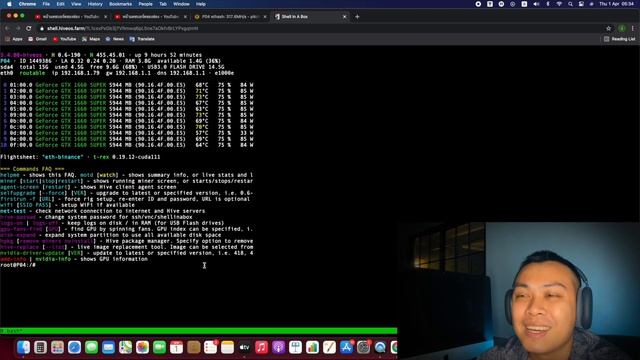Launch Safari from the Dock
Viewport: 640px width, 360px height.
coord(74,347)
